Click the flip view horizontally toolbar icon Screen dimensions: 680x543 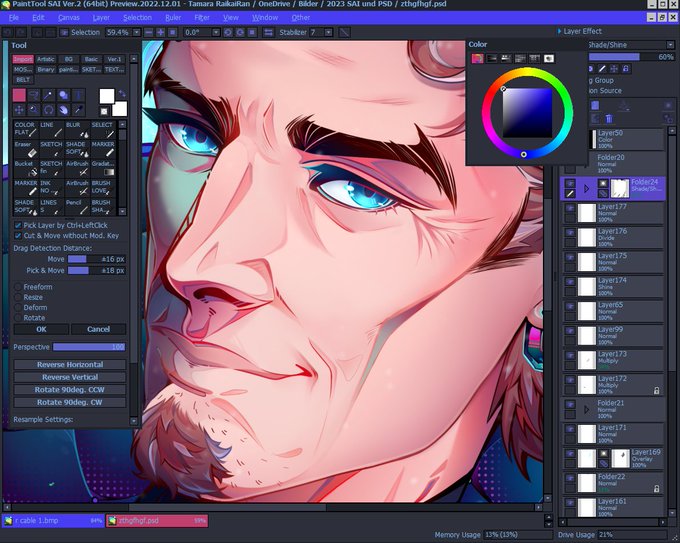tap(268, 33)
